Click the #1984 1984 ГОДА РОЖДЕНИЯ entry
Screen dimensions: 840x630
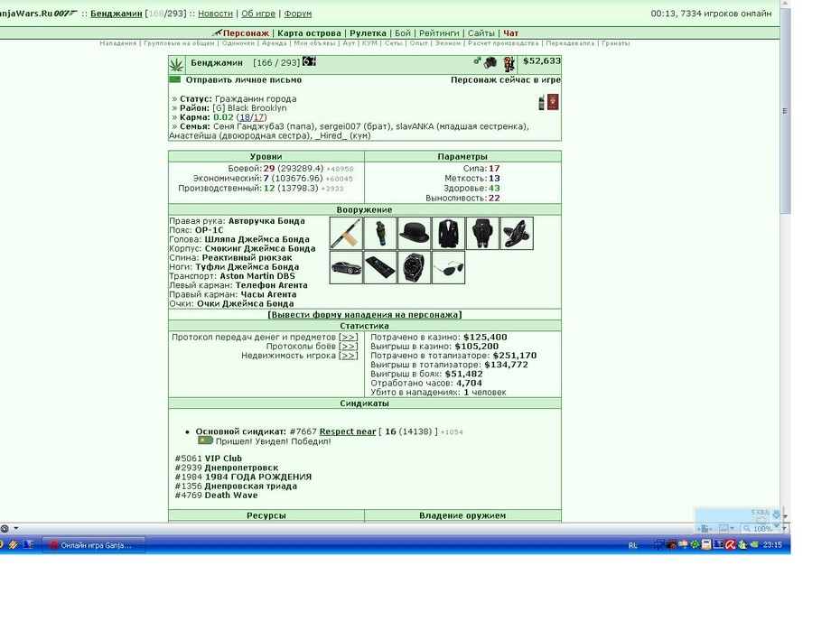tap(243, 477)
